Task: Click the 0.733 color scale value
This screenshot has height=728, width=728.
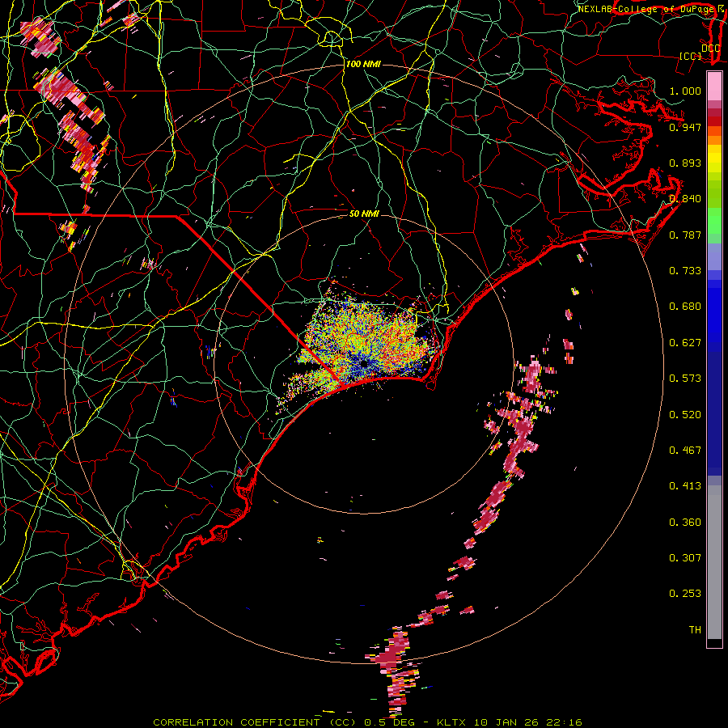Action: click(685, 271)
